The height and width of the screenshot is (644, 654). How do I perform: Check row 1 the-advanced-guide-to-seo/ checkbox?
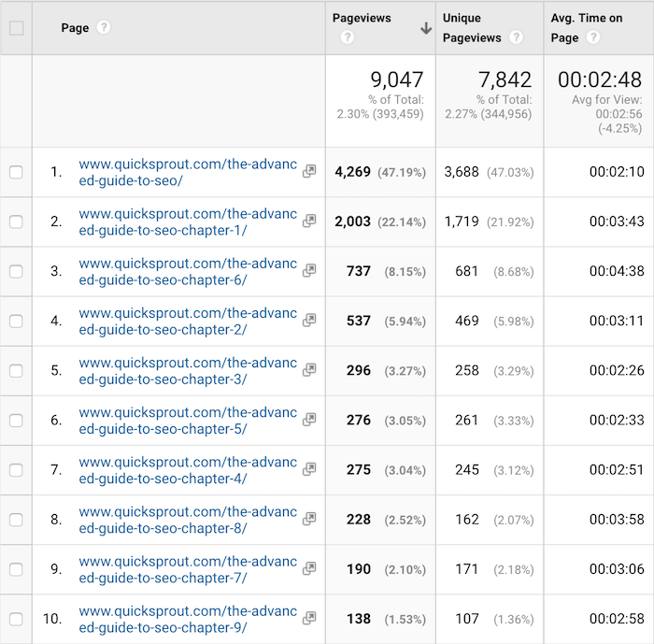[16, 172]
